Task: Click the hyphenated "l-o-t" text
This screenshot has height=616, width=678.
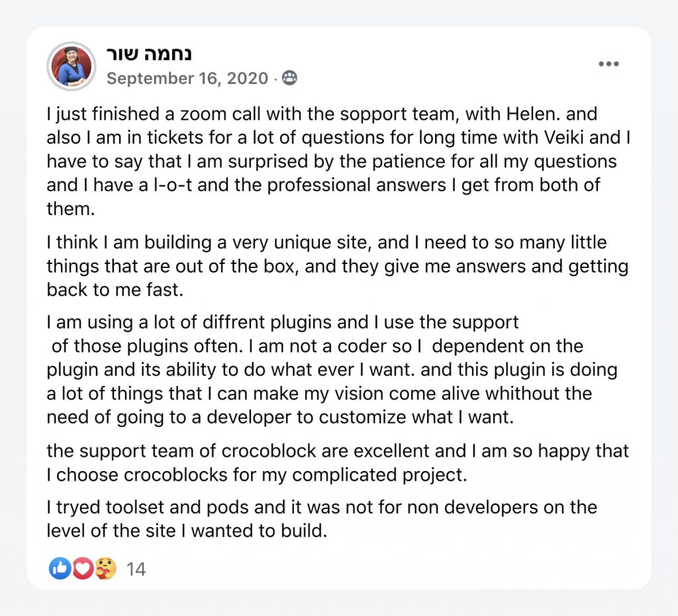Action: tap(173, 185)
